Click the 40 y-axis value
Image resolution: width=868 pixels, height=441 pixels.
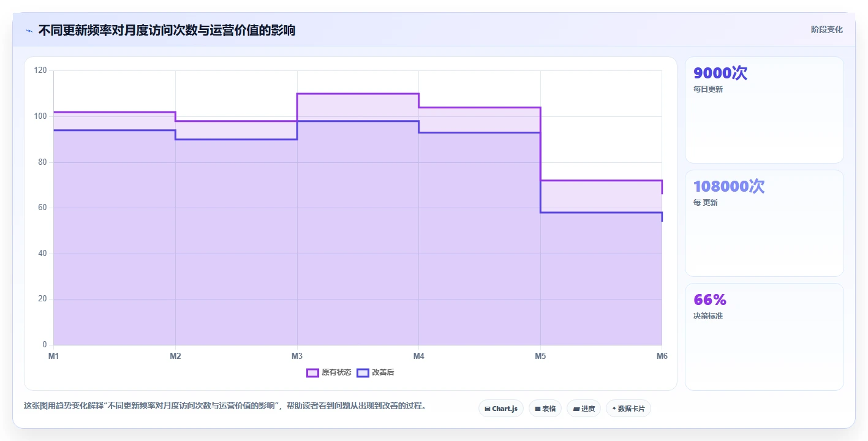point(42,254)
